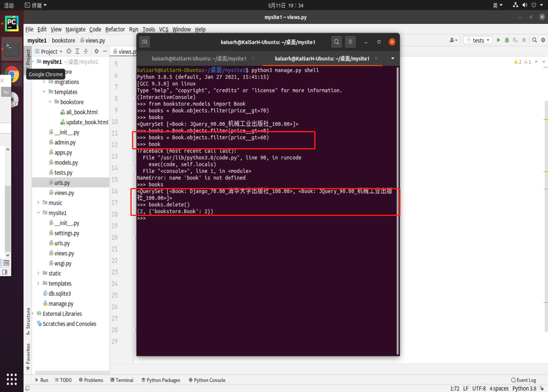Toggle the Favorites side panel tab
Viewport: 548px width, 392px height.
coord(28,357)
